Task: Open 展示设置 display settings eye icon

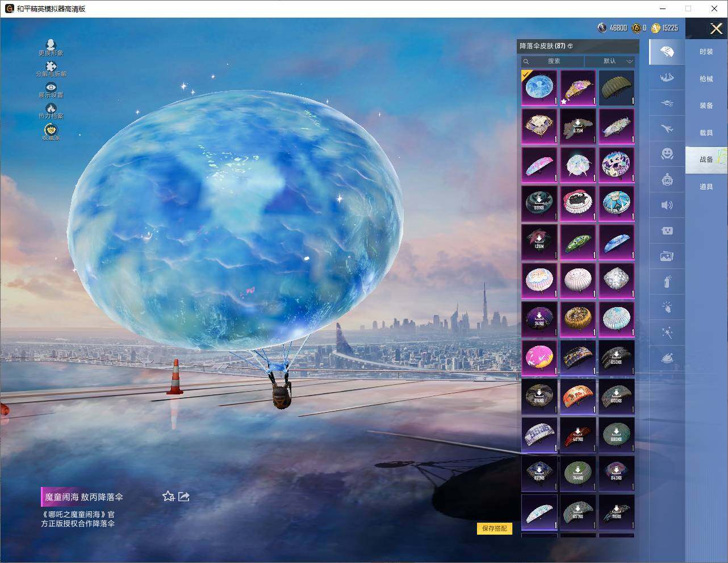Action: [x=51, y=90]
